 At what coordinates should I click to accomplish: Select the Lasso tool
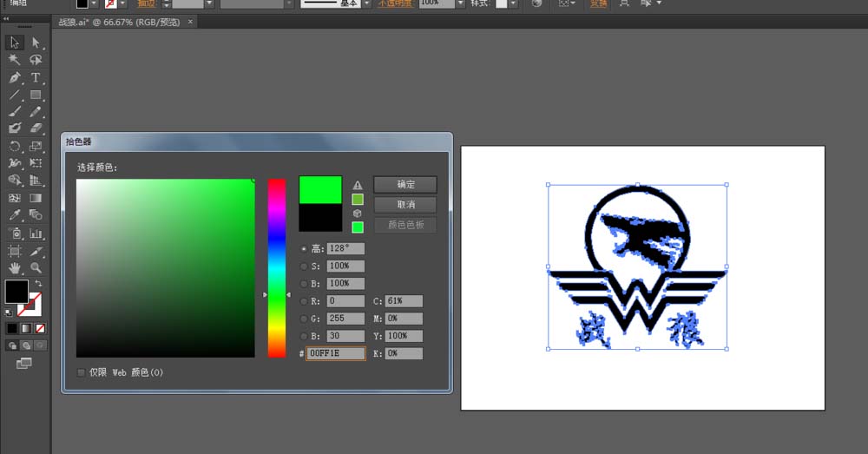[x=36, y=60]
